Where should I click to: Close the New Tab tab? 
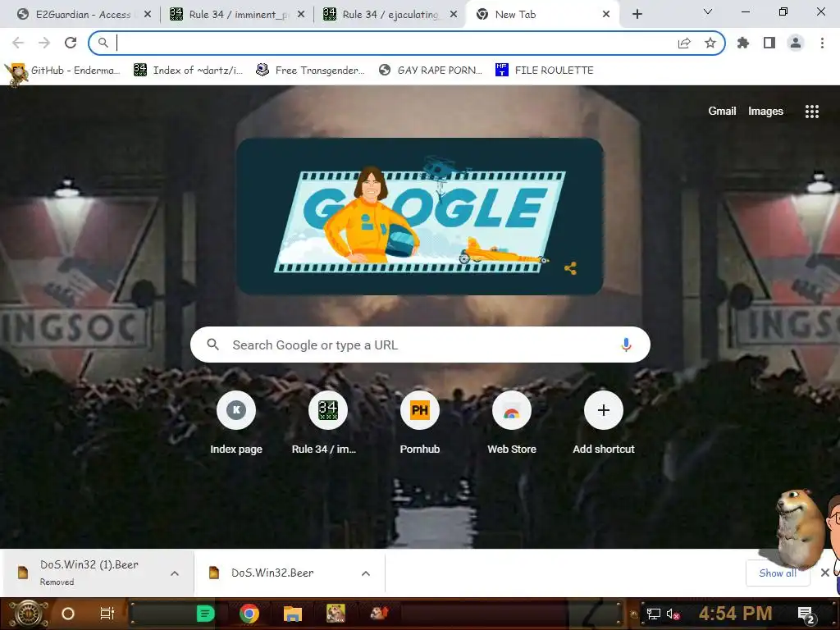[x=606, y=15]
